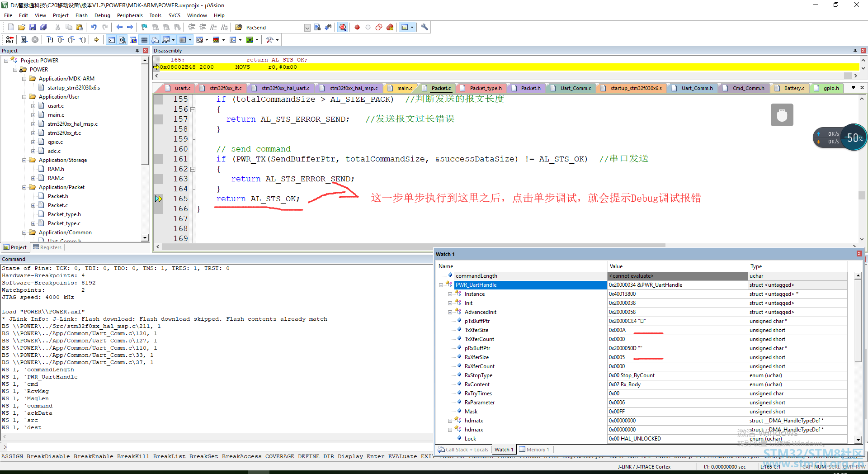The width and height of the screenshot is (868, 474).
Task: Expand the usart.c tree node
Action: [x=33, y=106]
